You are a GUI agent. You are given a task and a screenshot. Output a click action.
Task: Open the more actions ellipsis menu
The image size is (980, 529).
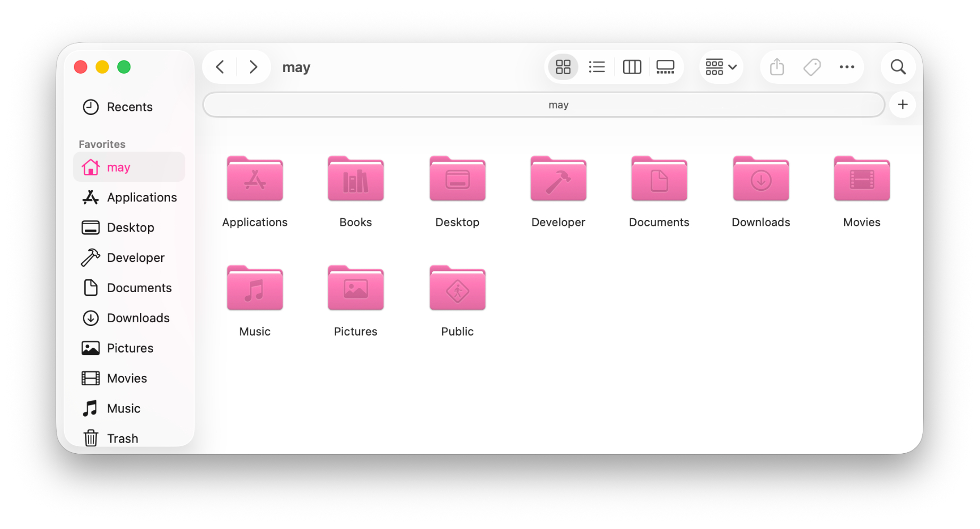(x=846, y=67)
